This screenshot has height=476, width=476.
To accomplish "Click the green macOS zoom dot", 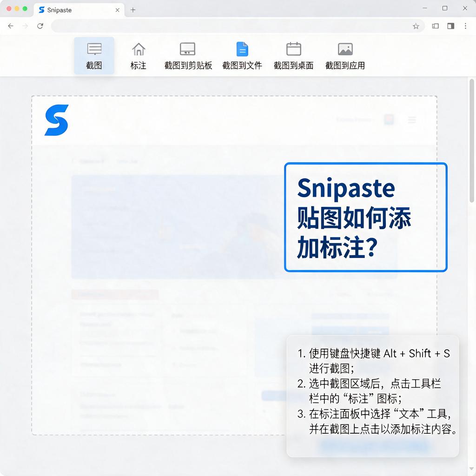I will tap(25, 8).
